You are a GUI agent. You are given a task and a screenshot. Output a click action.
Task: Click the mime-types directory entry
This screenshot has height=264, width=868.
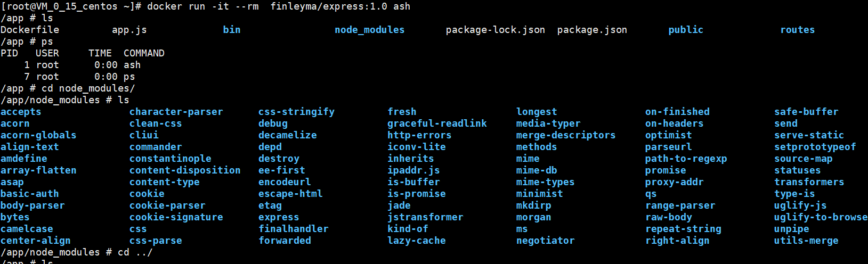(x=545, y=182)
